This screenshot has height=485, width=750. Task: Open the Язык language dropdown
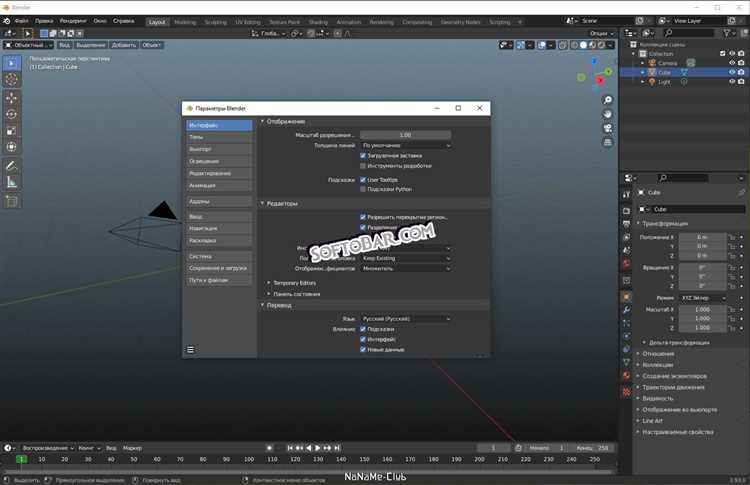click(406, 319)
